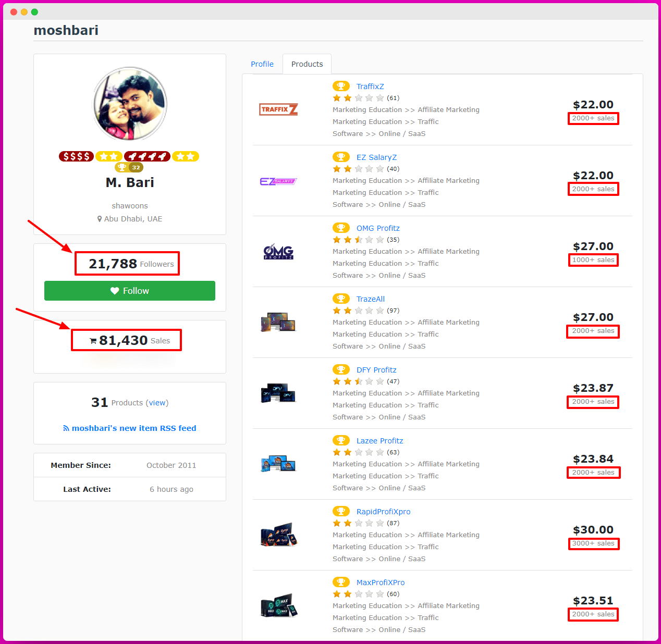
Task: Click the TraffixZ star rating
Action: (358, 98)
